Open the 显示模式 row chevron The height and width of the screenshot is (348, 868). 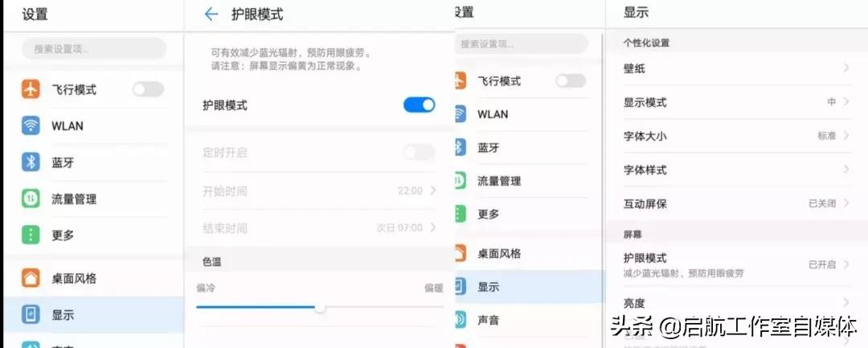click(846, 102)
